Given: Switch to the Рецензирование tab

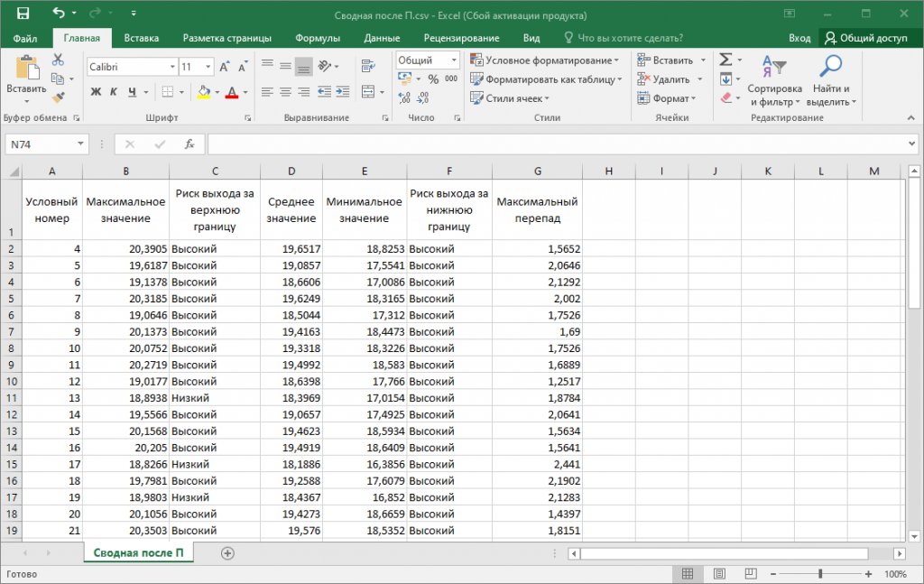Looking at the screenshot, I should (461, 38).
